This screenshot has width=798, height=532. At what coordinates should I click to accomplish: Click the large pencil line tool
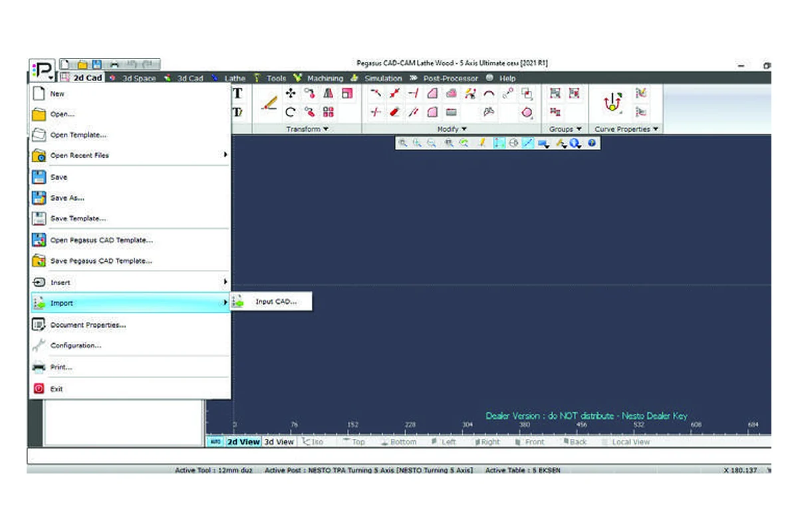pos(269,103)
